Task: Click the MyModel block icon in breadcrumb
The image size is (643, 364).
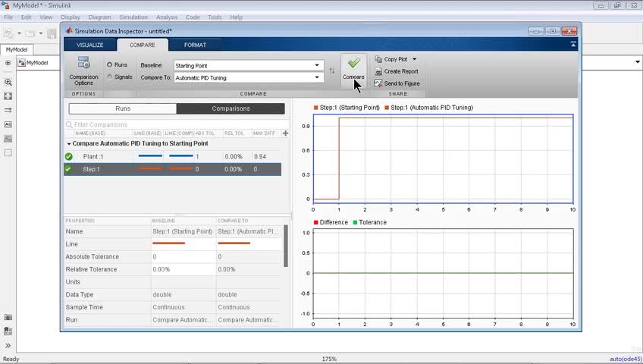Action: 21,63
